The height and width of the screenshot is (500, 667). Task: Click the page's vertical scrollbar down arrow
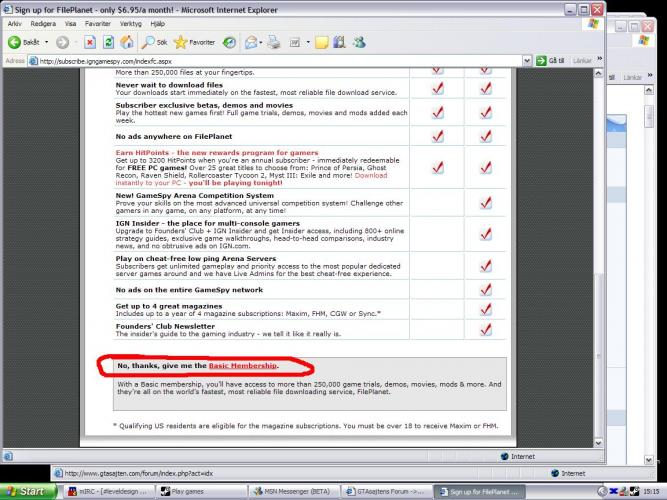click(599, 441)
